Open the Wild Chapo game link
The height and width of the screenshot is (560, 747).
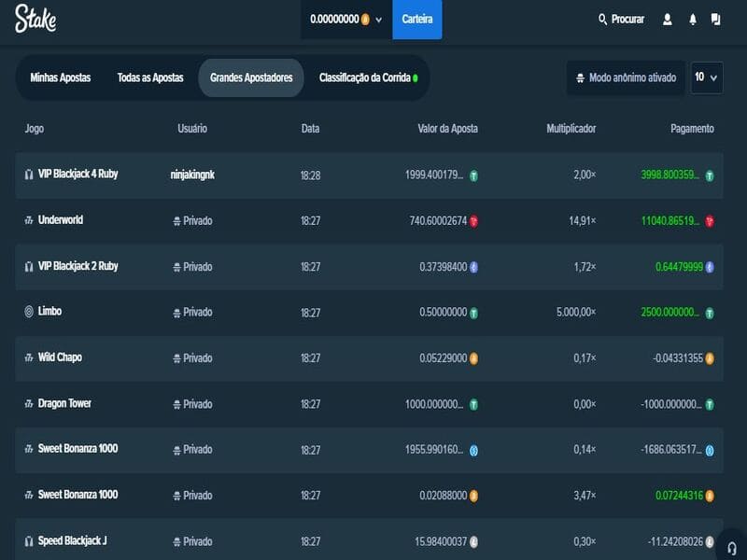pyautogui.click(x=60, y=357)
